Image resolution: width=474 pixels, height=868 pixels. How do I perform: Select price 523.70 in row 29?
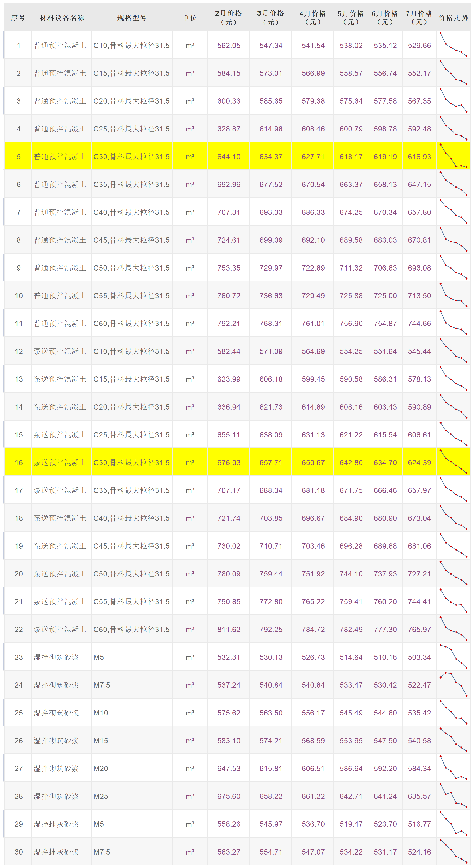point(385,824)
